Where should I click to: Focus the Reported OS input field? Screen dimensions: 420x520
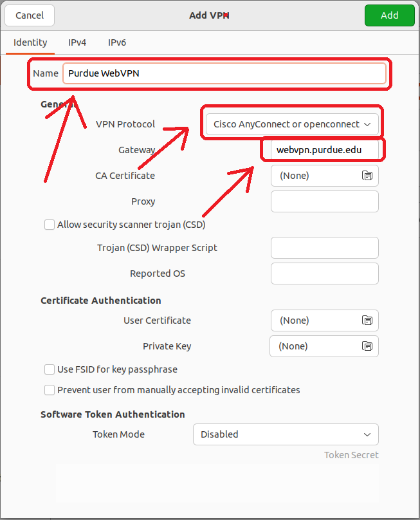coord(324,274)
